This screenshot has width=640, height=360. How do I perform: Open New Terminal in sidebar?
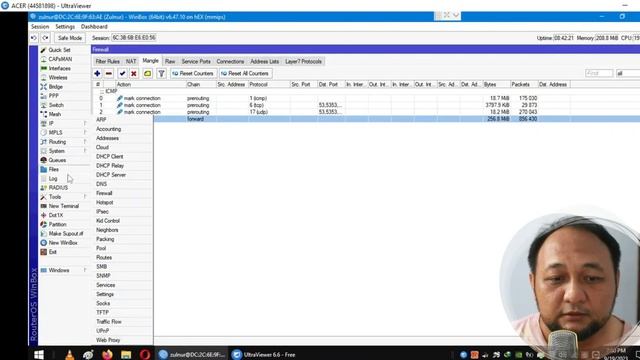64,206
